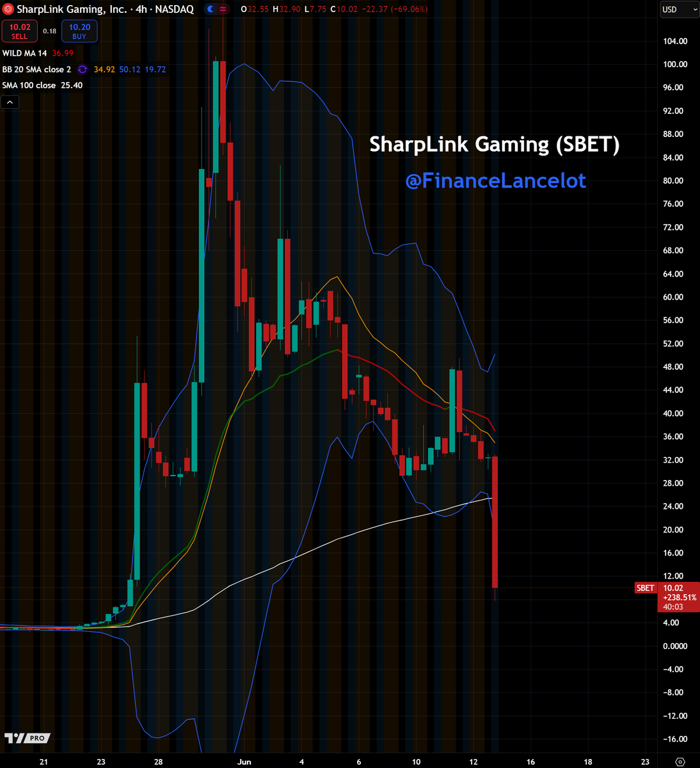Click the Jun label on the time axis
Image resolution: width=700 pixels, height=768 pixels.
[244, 762]
